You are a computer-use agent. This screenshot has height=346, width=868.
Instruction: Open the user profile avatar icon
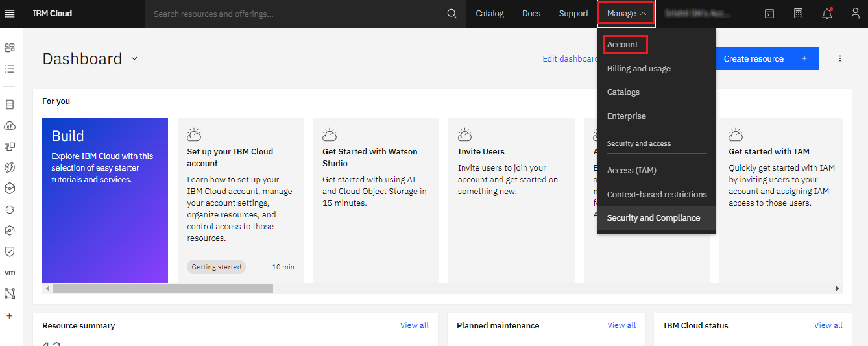(855, 14)
